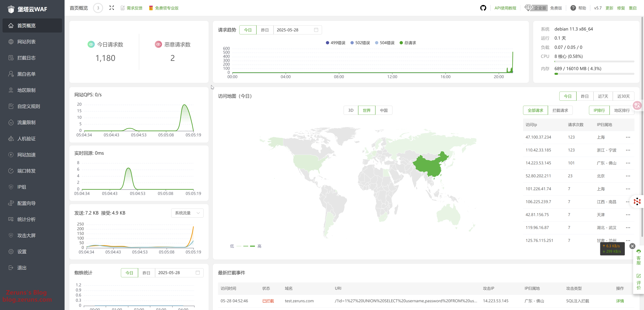
Task: Open options for IP 47.100.37.234
Action: pos(628,137)
